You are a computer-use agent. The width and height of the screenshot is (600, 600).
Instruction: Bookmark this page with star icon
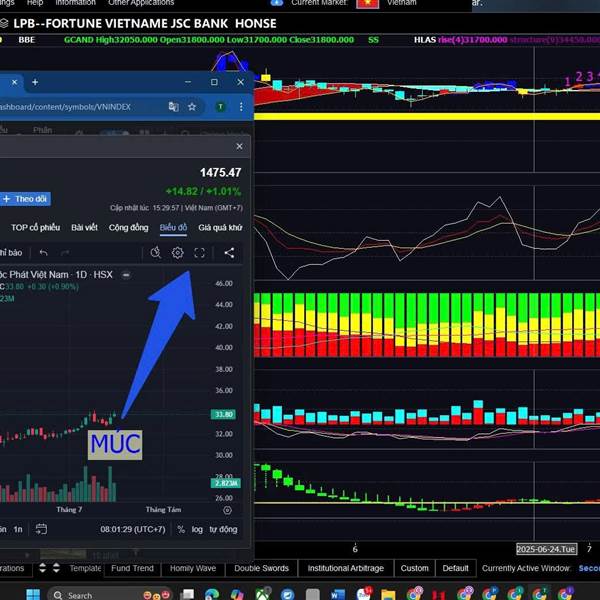[192, 107]
